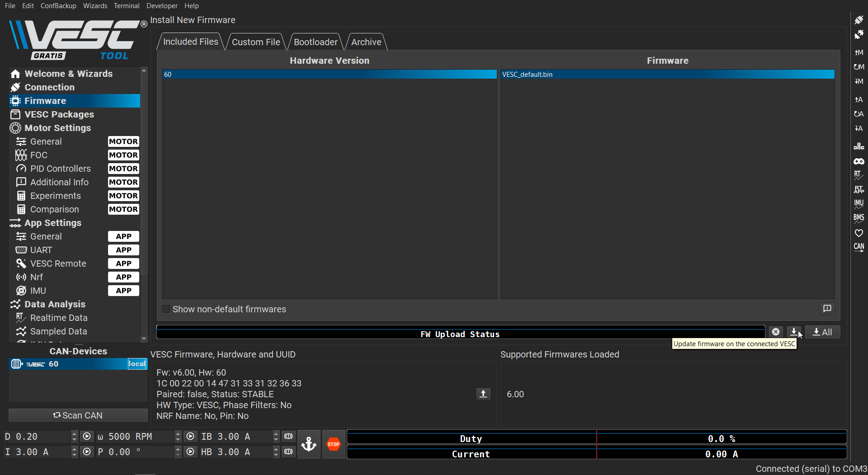Screen dimensions: 868x475
Task: Write app configuration with the up-arrow A icon
Action: [x=859, y=99]
